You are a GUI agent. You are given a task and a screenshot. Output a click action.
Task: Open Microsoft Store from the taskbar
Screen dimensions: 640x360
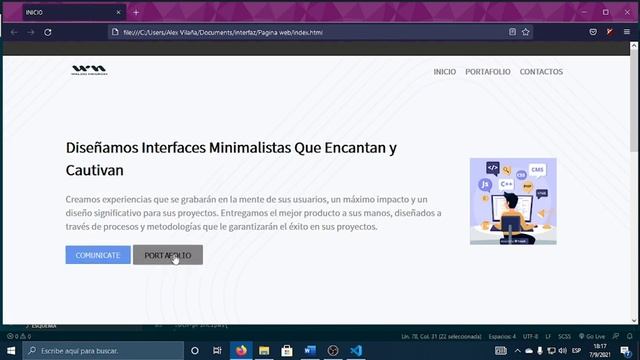click(x=287, y=351)
